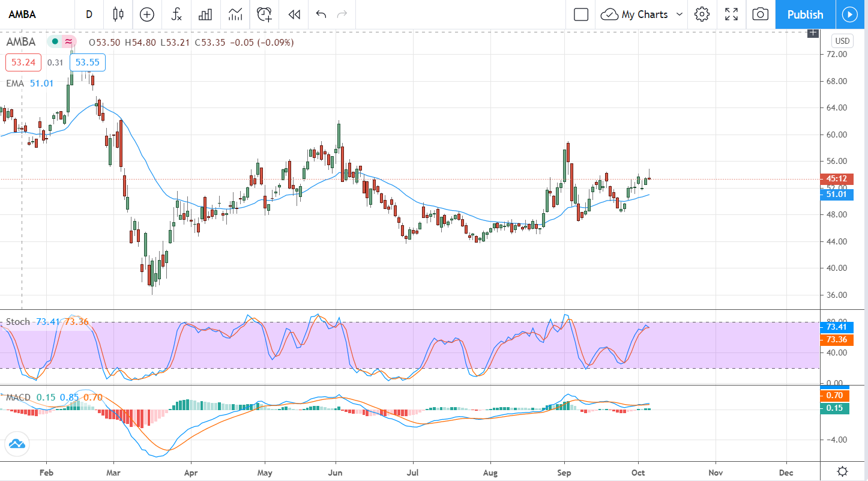Click the Publish button
Screen dimensions: 868x481
805,14
